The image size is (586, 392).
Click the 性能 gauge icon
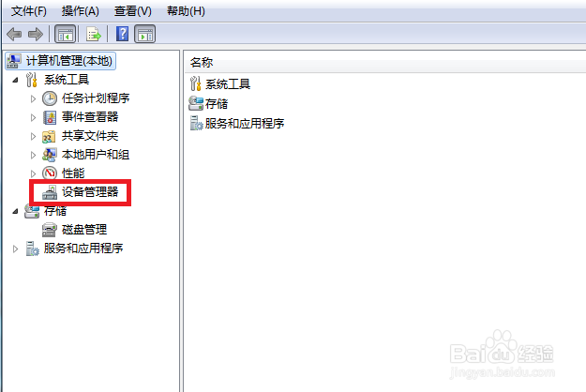pyautogui.click(x=50, y=173)
